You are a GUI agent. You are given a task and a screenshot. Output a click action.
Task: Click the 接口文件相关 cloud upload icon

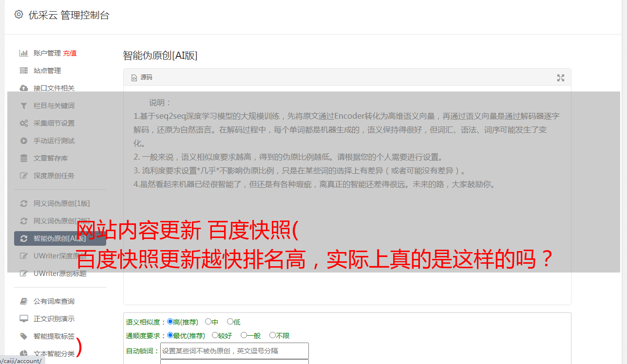23,88
